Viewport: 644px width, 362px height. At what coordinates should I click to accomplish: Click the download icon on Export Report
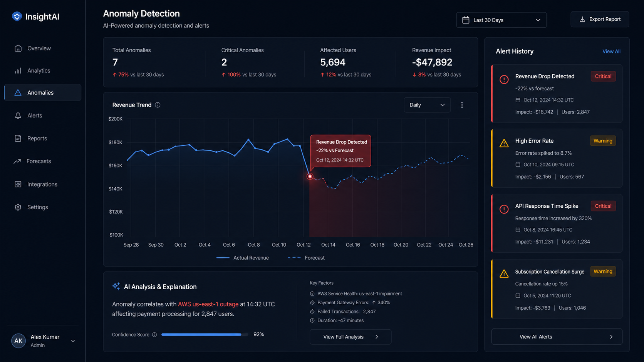[582, 19]
